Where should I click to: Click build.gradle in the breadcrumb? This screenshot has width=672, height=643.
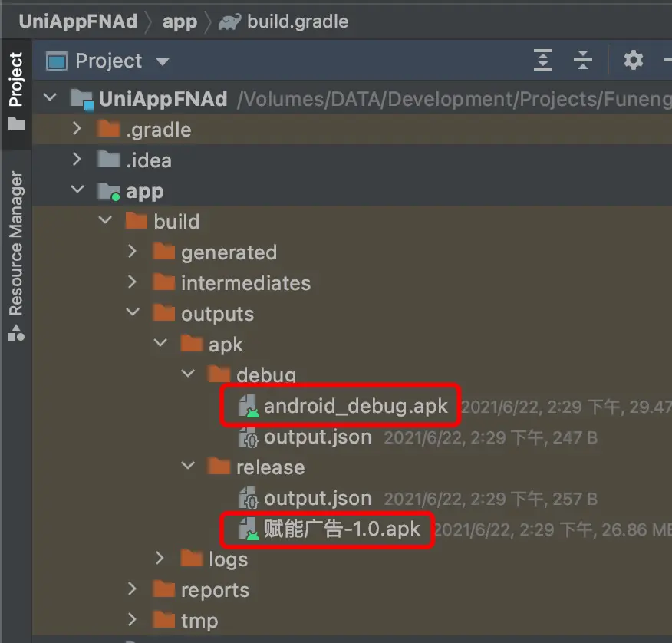[298, 21]
